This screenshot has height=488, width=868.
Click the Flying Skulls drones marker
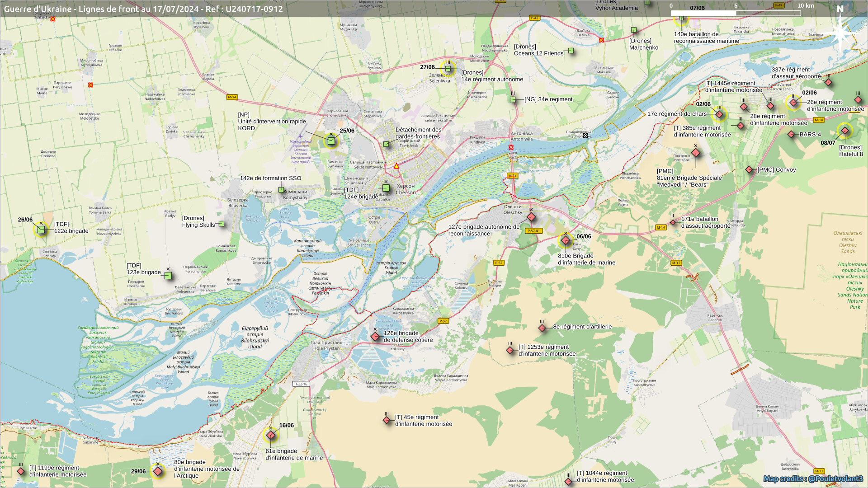(x=222, y=224)
